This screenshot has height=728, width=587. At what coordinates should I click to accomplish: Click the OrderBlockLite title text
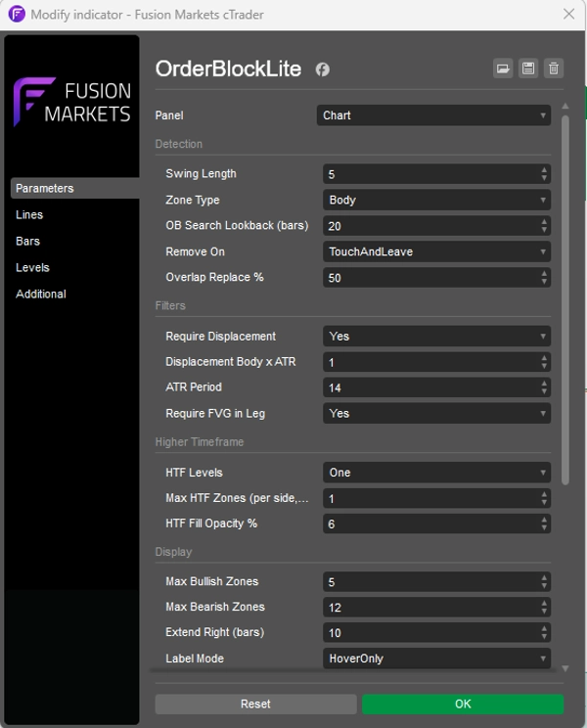pyautogui.click(x=228, y=68)
